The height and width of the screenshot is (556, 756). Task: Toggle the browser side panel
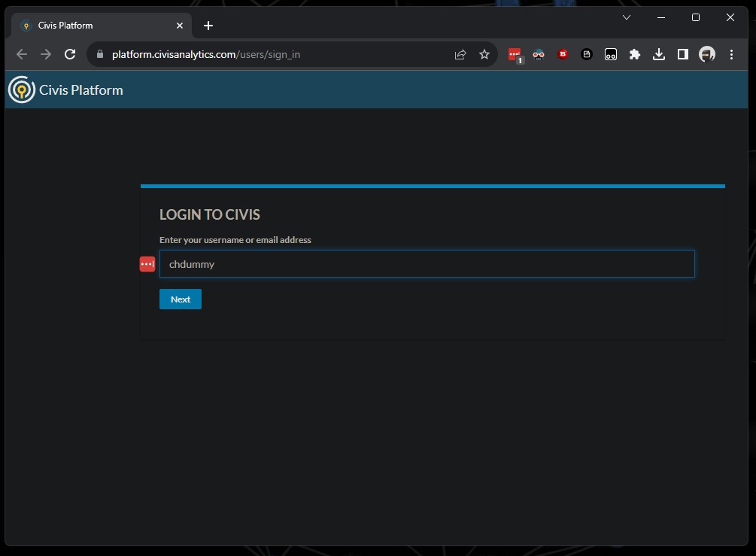point(683,54)
